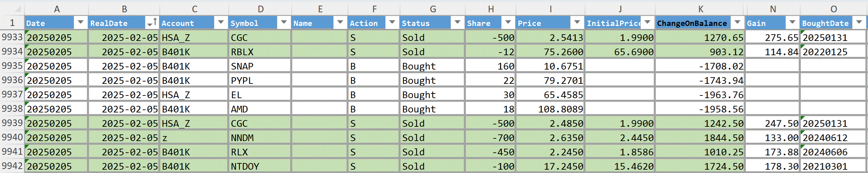Viewport: 868px width, 173px height.
Task: Select the SNAP symbol cell
Action: pyautogui.click(x=260, y=66)
